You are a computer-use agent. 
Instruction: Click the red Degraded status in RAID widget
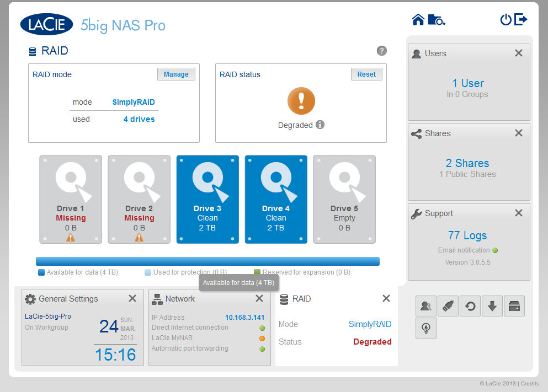[x=372, y=342]
